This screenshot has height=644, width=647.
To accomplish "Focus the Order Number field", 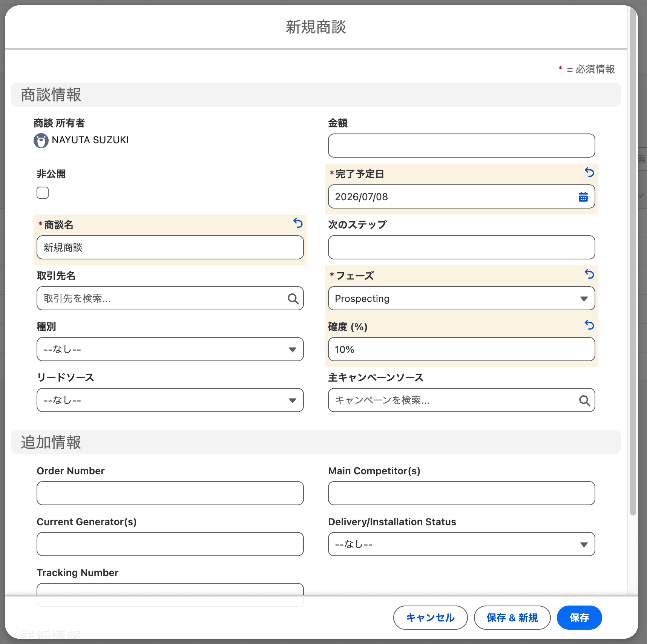I will coord(170,493).
